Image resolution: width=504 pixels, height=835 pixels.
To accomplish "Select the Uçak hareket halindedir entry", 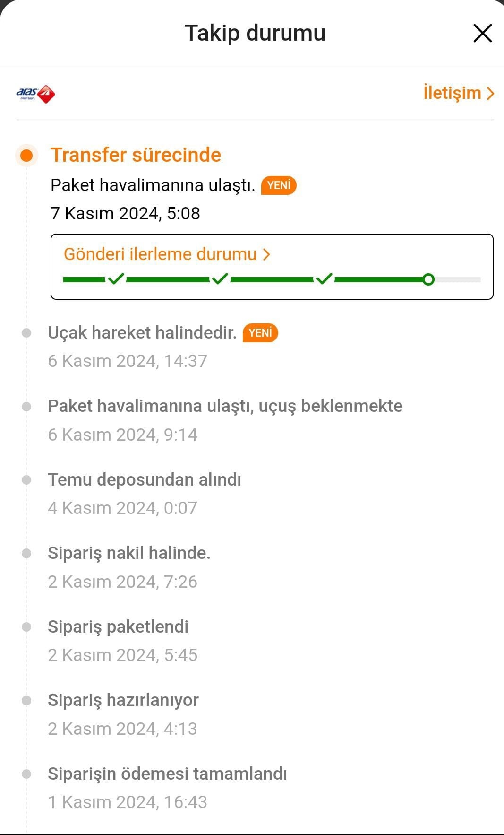I will tap(142, 333).
